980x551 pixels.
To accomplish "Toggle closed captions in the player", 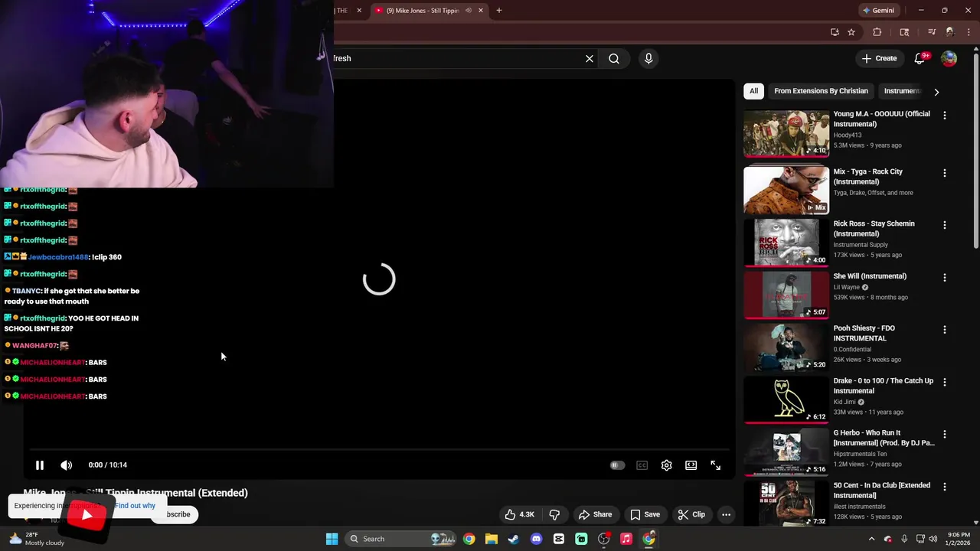I will coord(642,465).
